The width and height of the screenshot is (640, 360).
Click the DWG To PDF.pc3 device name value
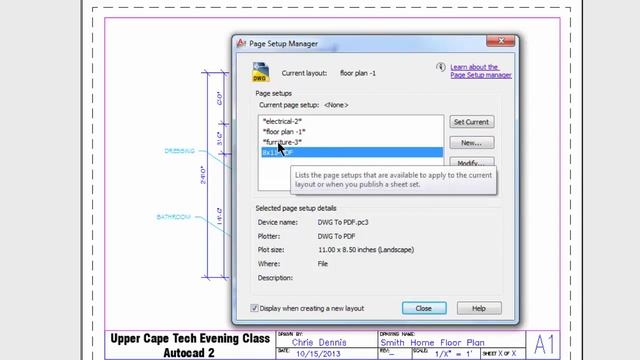point(343,222)
